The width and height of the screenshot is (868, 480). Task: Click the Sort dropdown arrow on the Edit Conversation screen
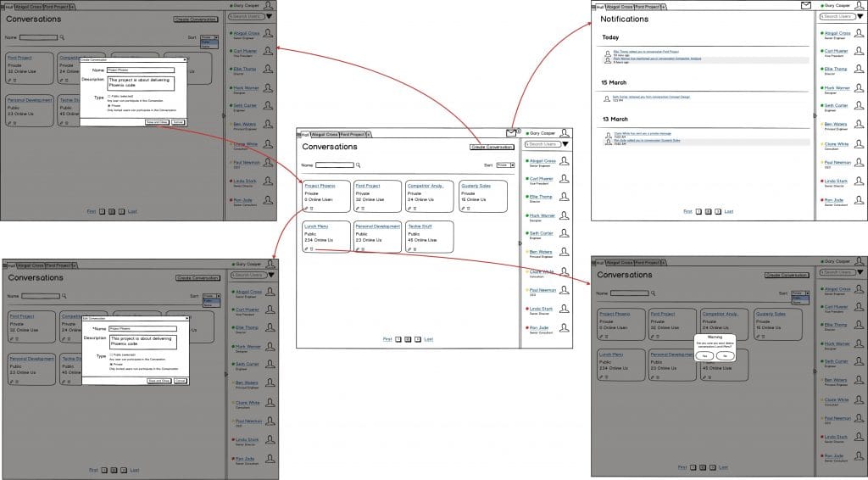click(x=218, y=296)
